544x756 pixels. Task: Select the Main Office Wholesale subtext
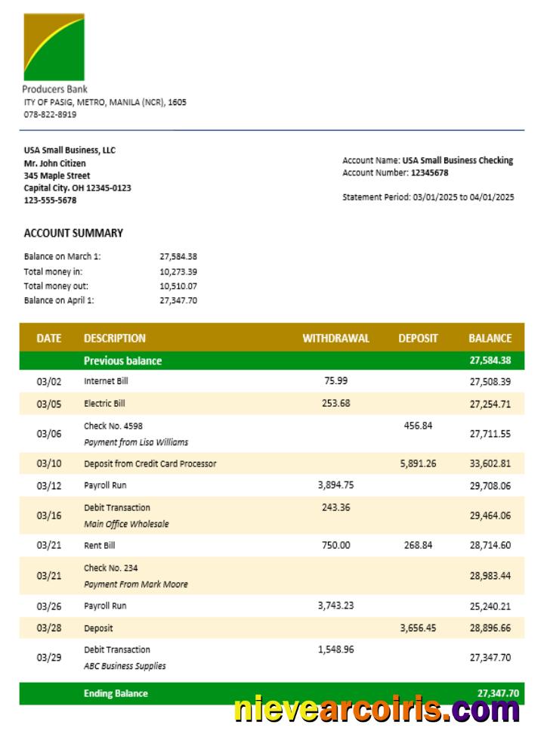tap(126, 524)
